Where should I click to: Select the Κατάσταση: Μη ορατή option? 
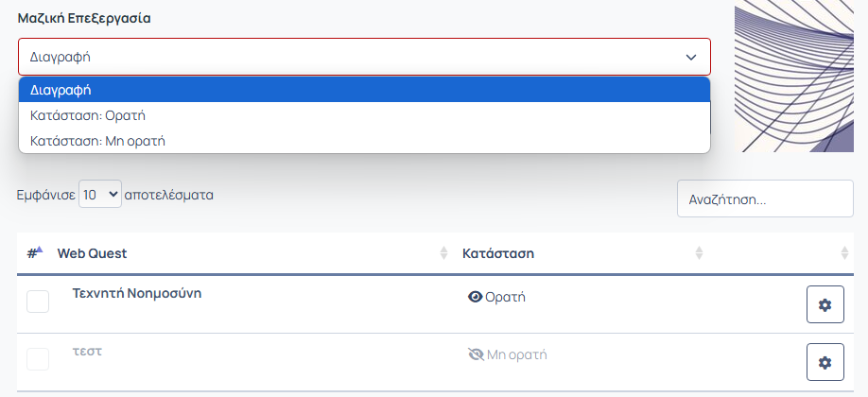(x=364, y=141)
